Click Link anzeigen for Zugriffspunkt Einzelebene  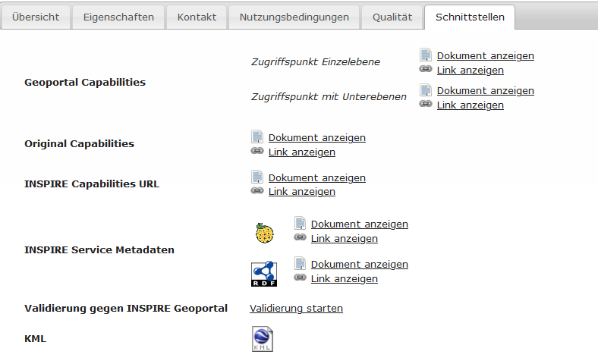pyautogui.click(x=471, y=70)
